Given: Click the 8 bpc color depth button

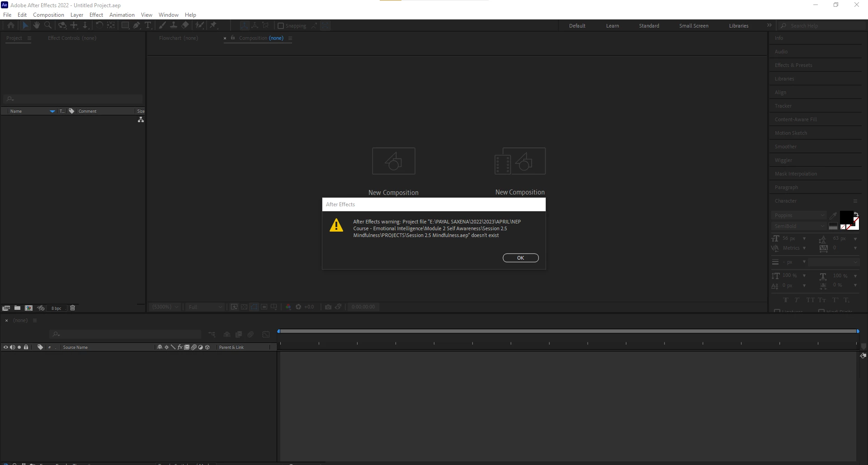Looking at the screenshot, I should pyautogui.click(x=56, y=308).
